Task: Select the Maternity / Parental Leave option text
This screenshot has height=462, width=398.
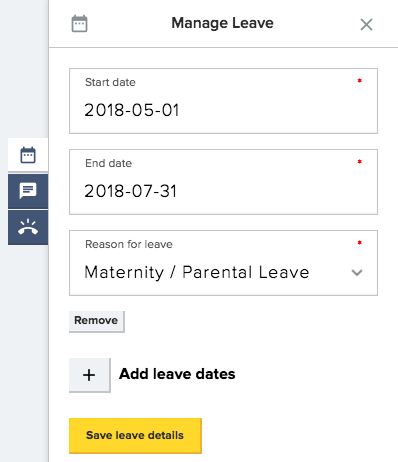Action: (197, 272)
